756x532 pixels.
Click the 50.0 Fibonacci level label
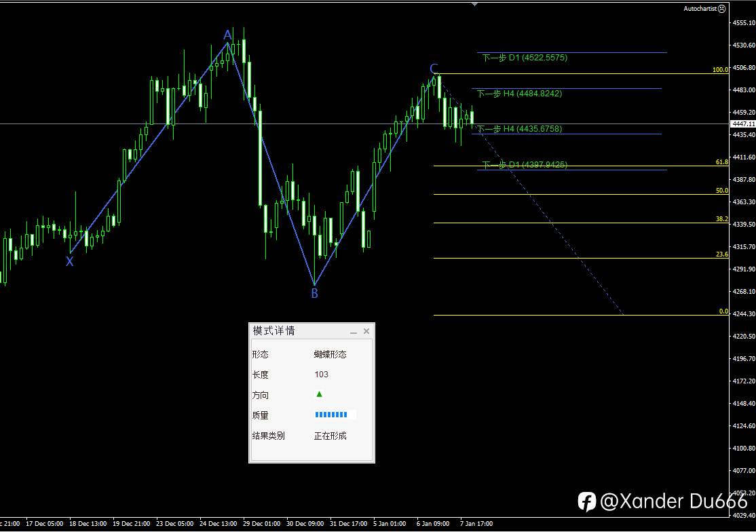pyautogui.click(x=722, y=191)
